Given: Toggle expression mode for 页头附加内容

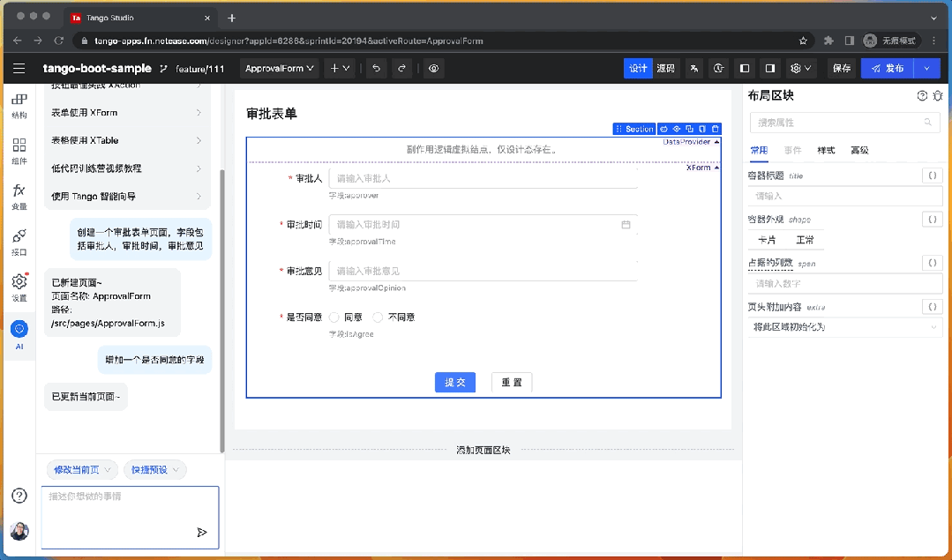Looking at the screenshot, I should coord(932,306).
